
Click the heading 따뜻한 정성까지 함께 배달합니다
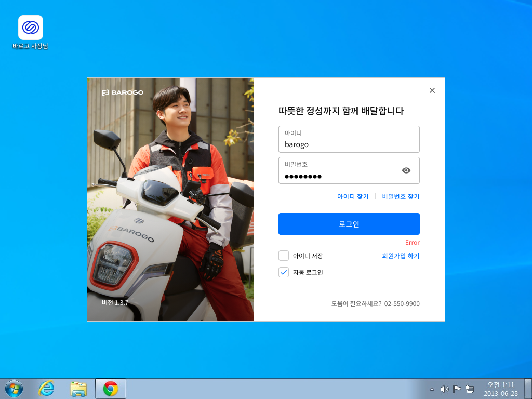(341, 111)
